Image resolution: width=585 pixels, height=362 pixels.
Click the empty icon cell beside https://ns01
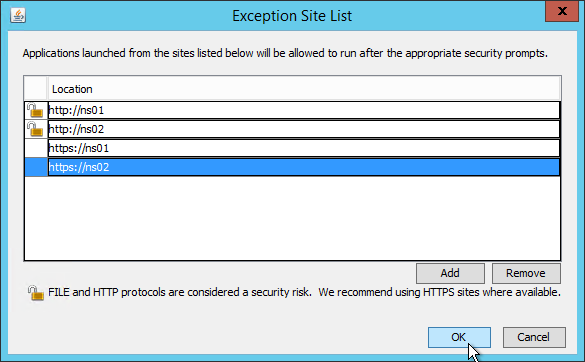click(36, 148)
